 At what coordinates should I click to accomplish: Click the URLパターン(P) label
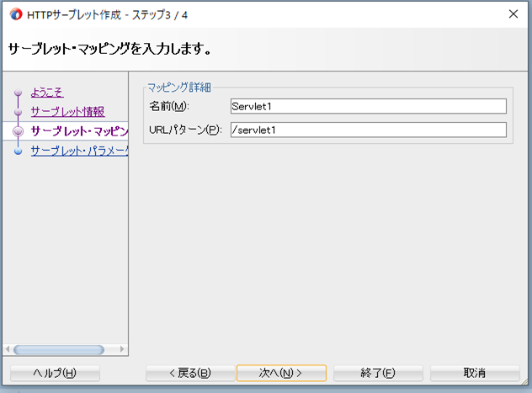coord(185,130)
